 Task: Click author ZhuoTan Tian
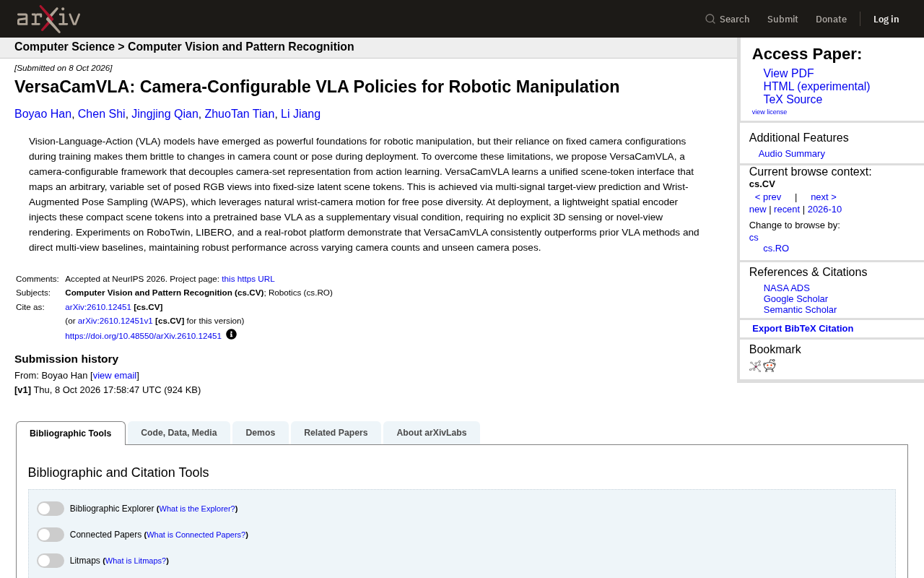tap(240, 114)
